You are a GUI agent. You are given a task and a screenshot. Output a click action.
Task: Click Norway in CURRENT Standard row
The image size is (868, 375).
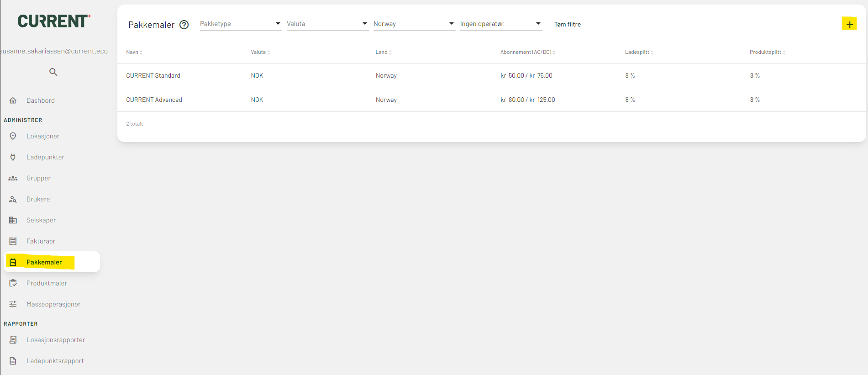pyautogui.click(x=386, y=76)
